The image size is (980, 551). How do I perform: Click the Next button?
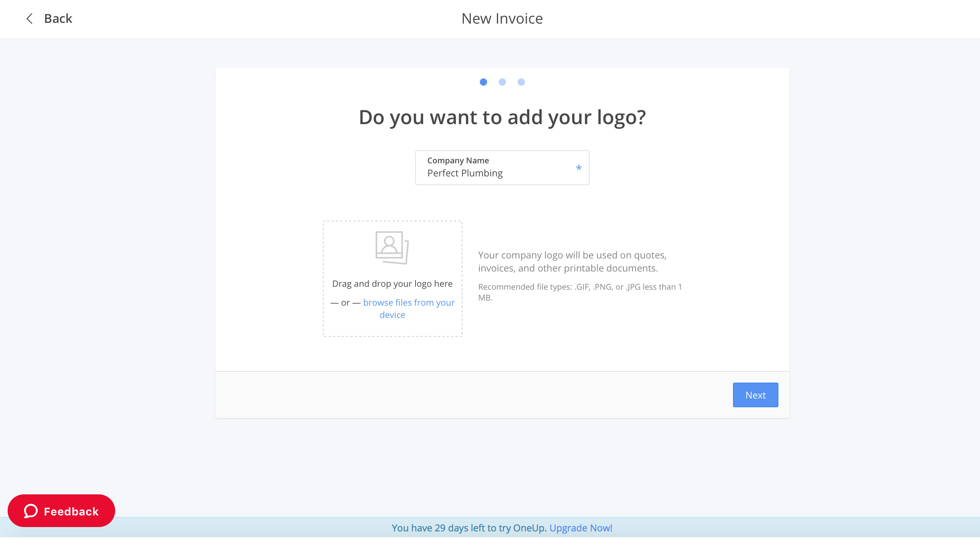755,395
